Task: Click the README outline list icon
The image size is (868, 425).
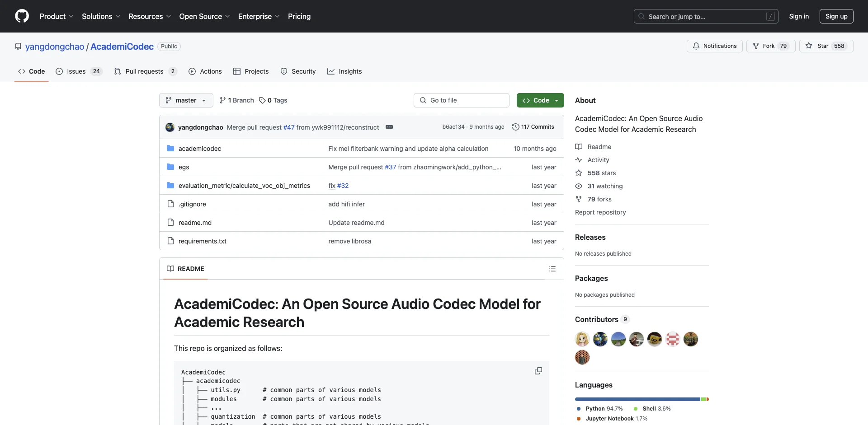Action: click(x=552, y=269)
